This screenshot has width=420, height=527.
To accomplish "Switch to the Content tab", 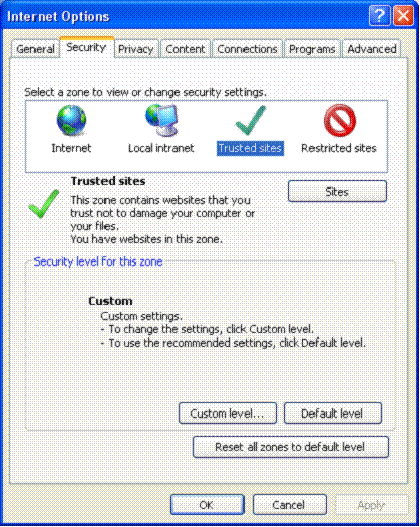I will pyautogui.click(x=185, y=49).
